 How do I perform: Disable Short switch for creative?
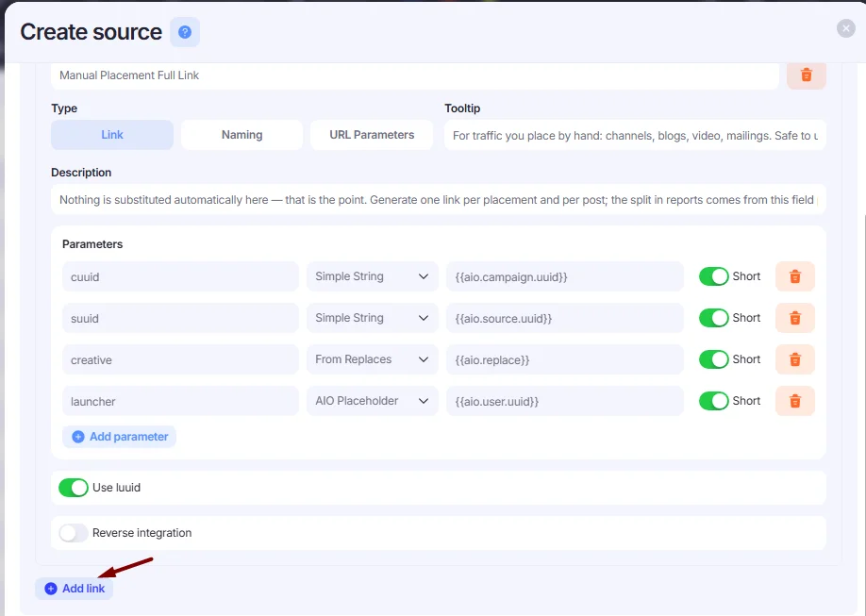713,359
